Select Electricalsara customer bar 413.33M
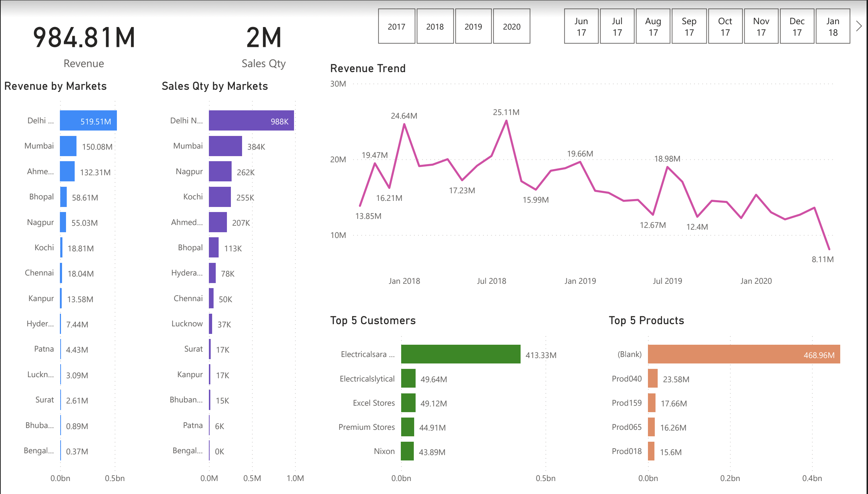The width and height of the screenshot is (868, 494). 461,354
